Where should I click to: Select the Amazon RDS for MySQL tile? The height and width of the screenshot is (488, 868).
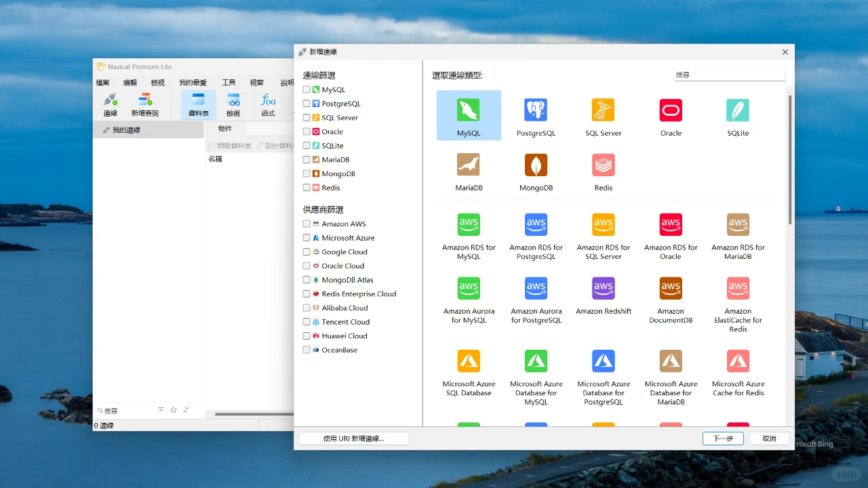point(469,236)
